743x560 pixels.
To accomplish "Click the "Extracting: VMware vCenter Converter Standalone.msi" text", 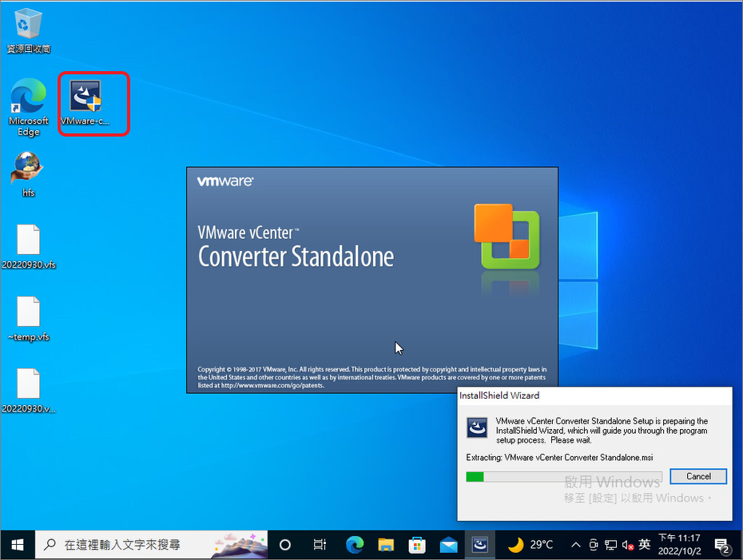I will point(559,457).
